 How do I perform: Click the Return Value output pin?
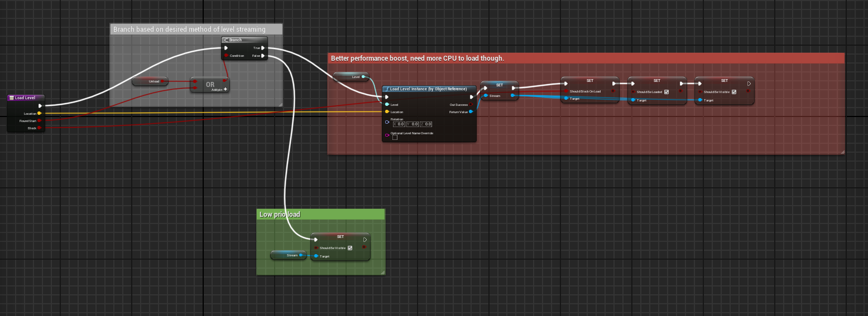(x=471, y=112)
